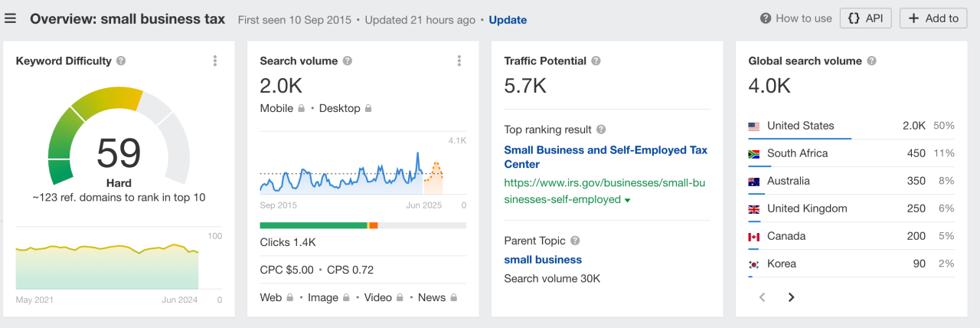980x328 pixels.
Task: Open the small business parent topic link
Action: 543,260
